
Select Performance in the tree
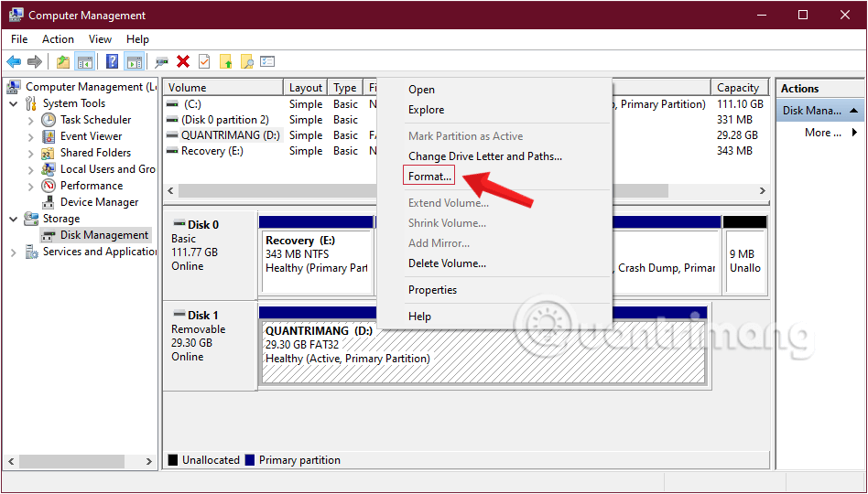[x=92, y=186]
